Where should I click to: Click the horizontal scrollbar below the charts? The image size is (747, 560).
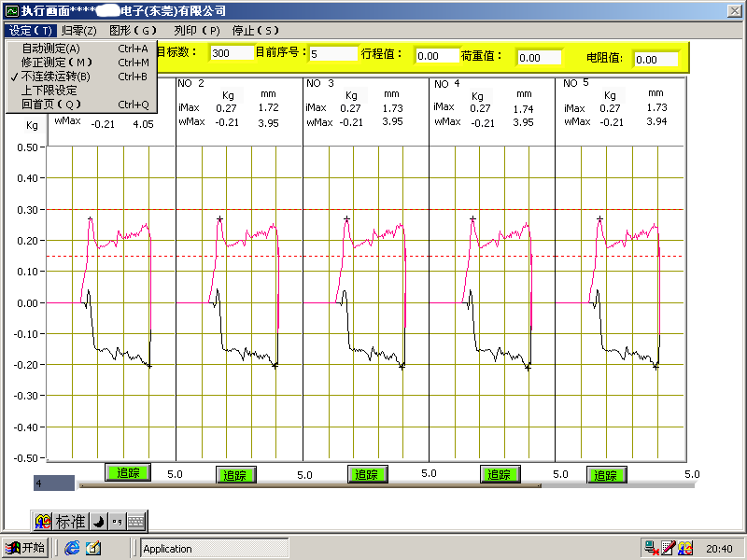[x=308, y=485]
